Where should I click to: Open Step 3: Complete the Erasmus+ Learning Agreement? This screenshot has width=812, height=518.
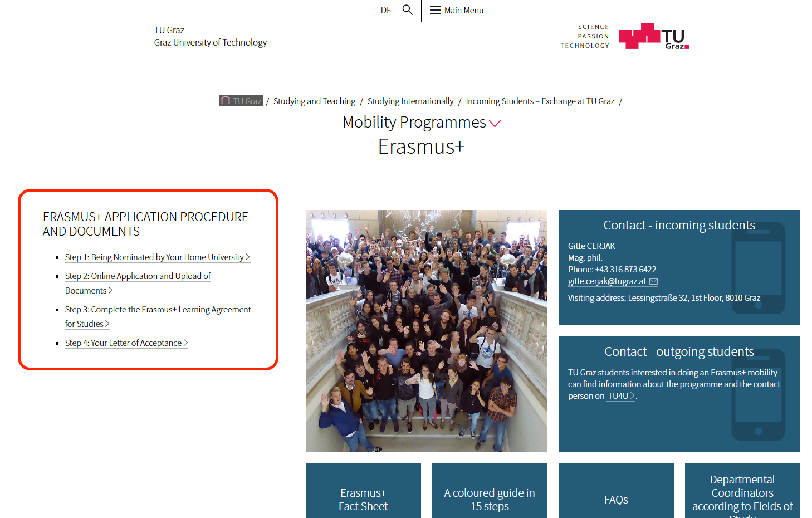coord(158,316)
